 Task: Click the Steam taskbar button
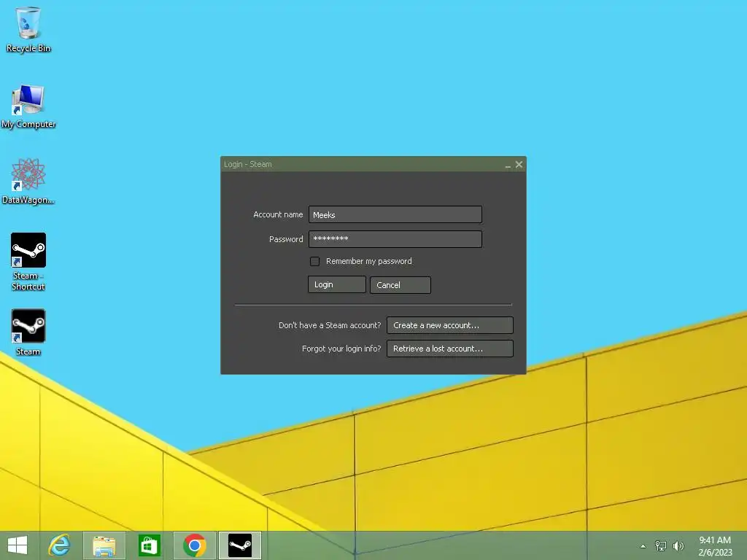[240, 545]
